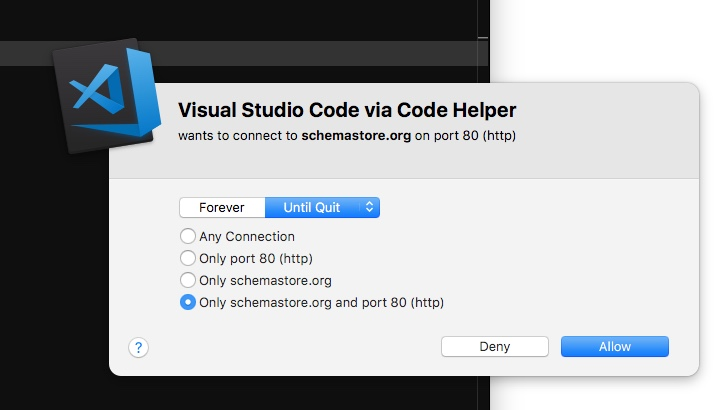Click the Visual Studio Code via Code Helper title
The width and height of the screenshot is (716, 410).
[347, 110]
